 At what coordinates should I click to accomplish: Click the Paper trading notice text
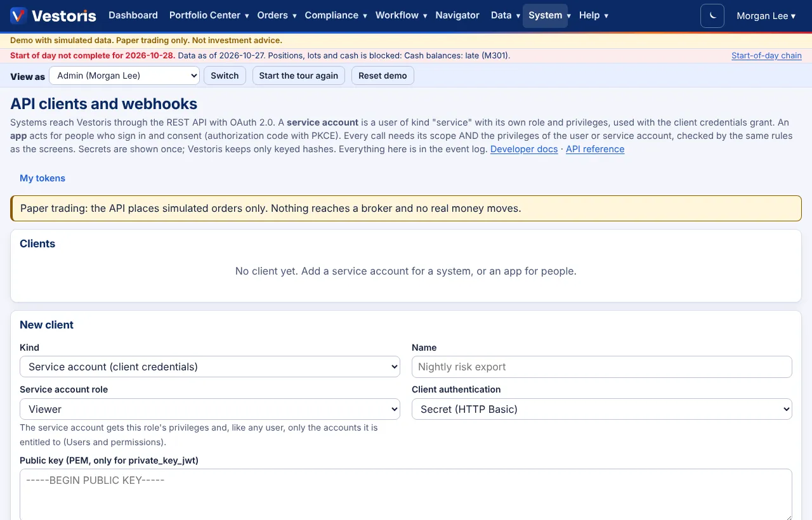tap(271, 208)
